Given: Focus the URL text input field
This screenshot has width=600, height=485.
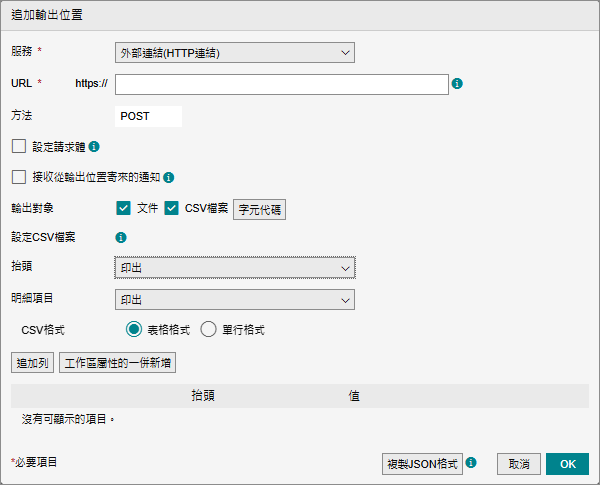Looking at the screenshot, I should [x=280, y=84].
